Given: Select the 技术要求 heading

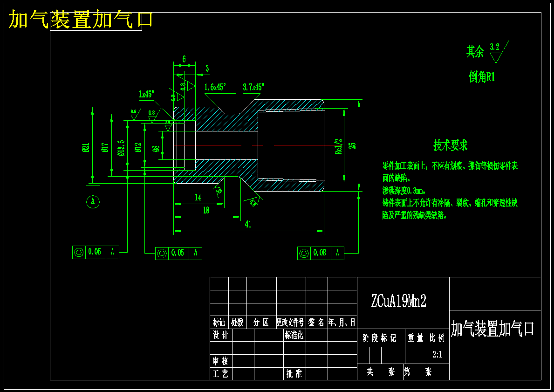Looking at the screenshot, I should coord(451,145).
